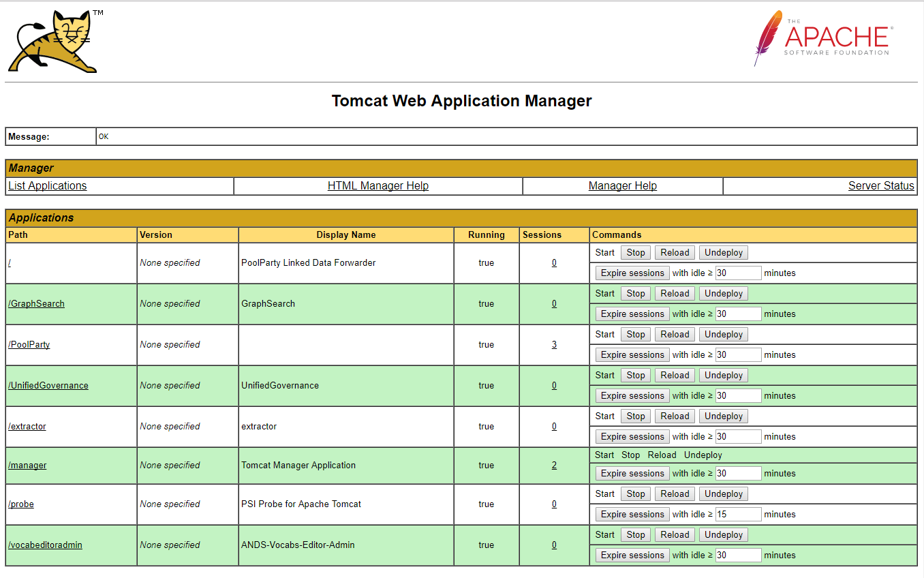Image resolution: width=924 pixels, height=578 pixels.
Task: Undeploy the /PoolParty application
Action: (x=724, y=334)
